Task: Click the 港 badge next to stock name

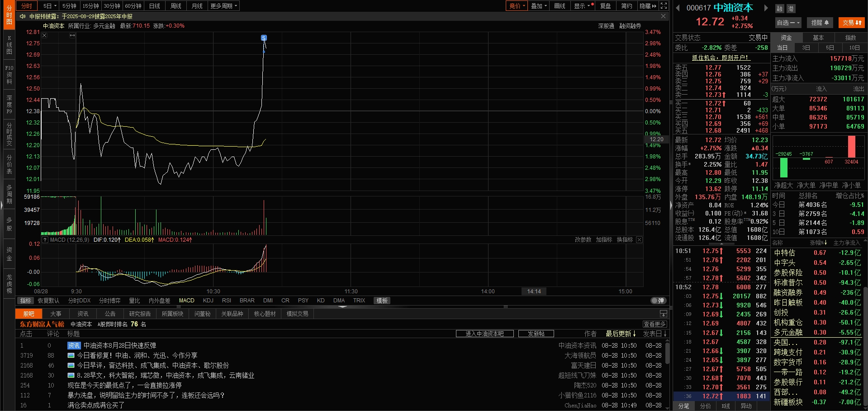Action: click(791, 9)
